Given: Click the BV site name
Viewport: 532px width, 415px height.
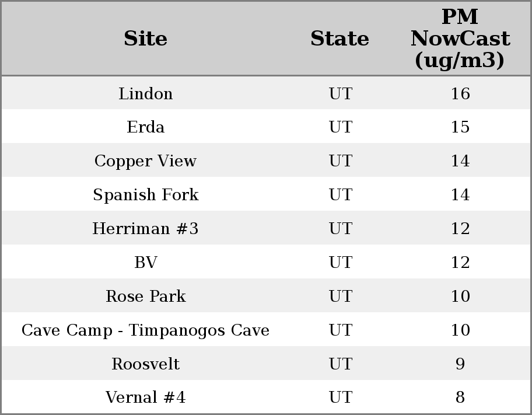Looking at the screenshot, I should click(x=146, y=263).
